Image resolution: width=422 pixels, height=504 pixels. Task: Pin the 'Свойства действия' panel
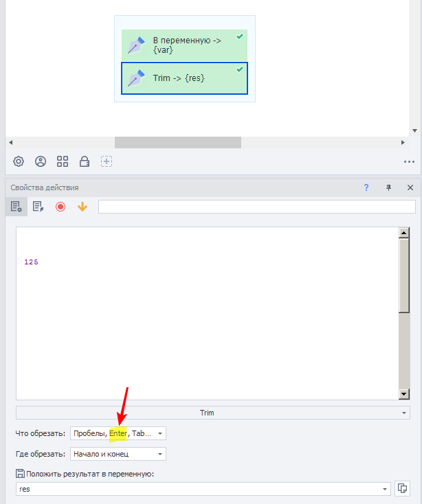pyautogui.click(x=388, y=187)
